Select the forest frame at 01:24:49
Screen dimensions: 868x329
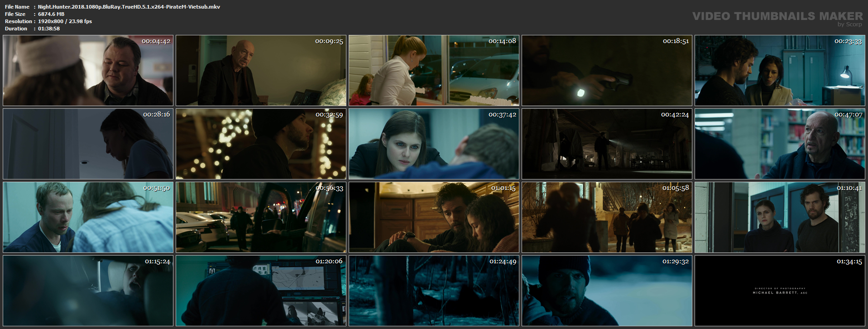click(x=434, y=290)
